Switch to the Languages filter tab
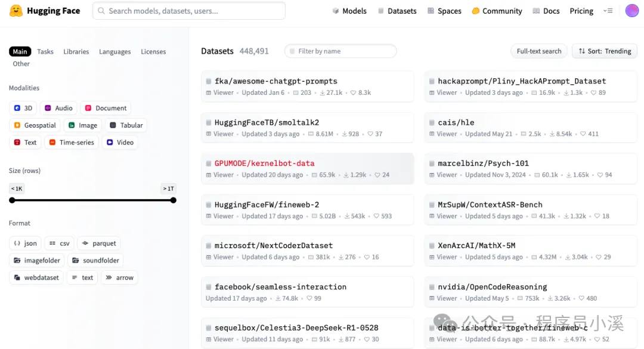Screen dimensions: 644x349 click(x=114, y=51)
